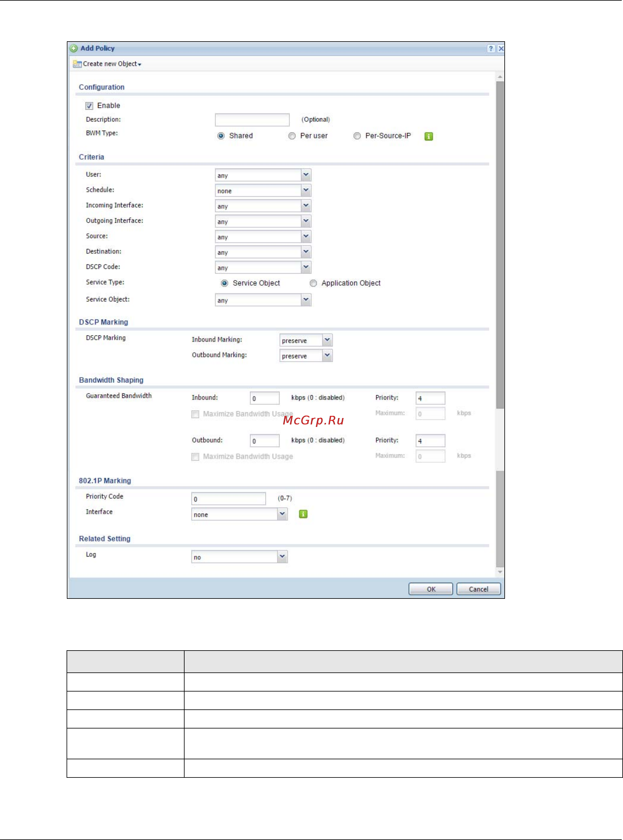The image size is (623, 840).
Task: Select the Per-Source-IP BWM type
Action: [x=357, y=136]
